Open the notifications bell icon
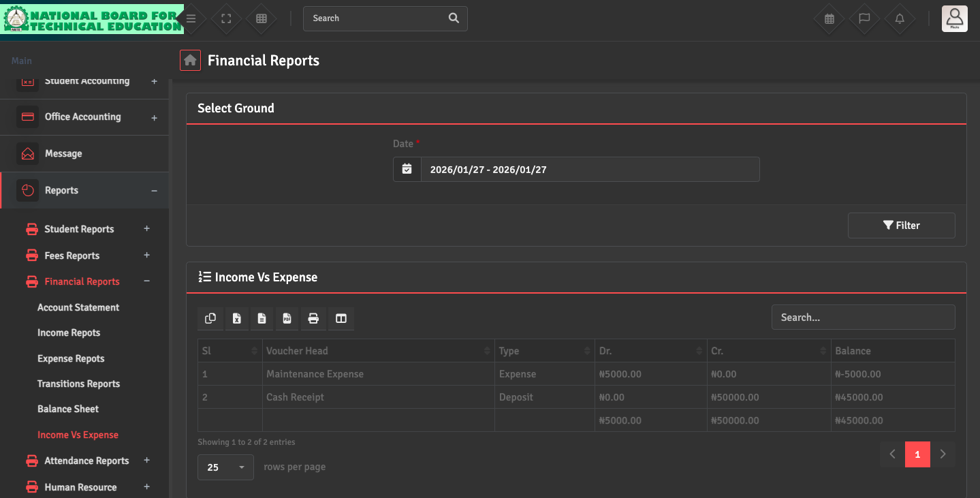 900,19
